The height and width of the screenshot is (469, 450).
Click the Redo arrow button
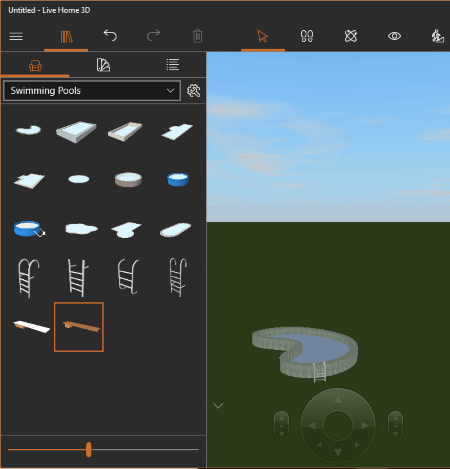pyautogui.click(x=154, y=35)
